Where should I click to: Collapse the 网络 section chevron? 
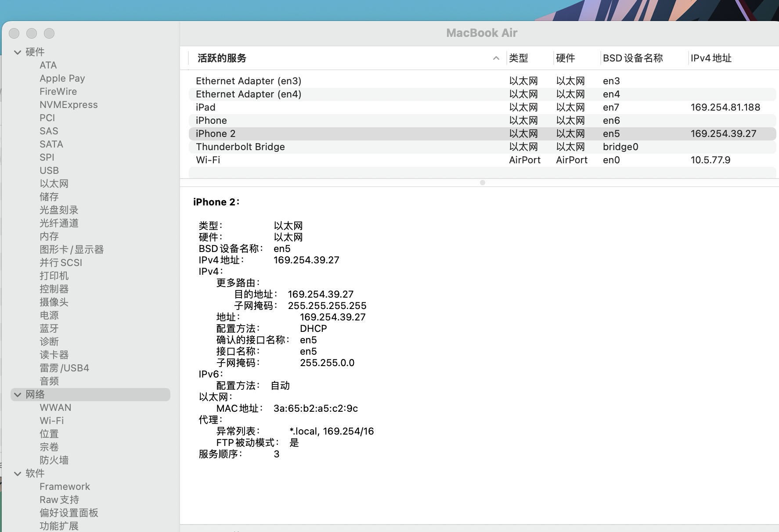[x=18, y=395]
